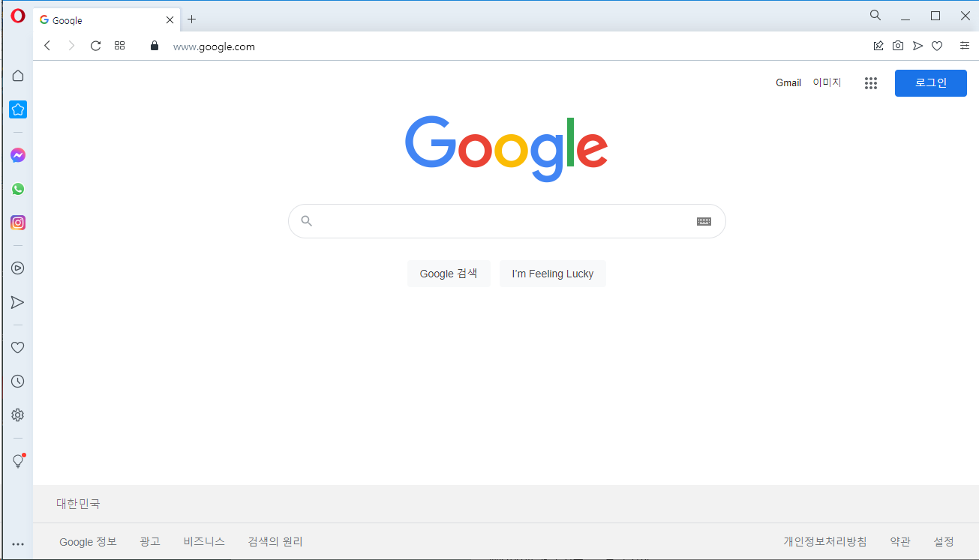Open 이미지 (Images) link
Screen dimensions: 979x560
pos(827,82)
